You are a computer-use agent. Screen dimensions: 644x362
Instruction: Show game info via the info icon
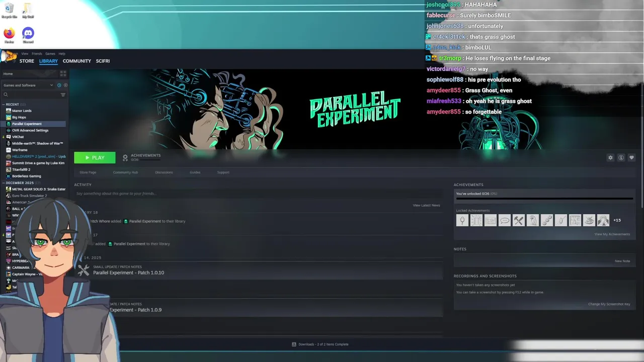pyautogui.click(x=621, y=157)
